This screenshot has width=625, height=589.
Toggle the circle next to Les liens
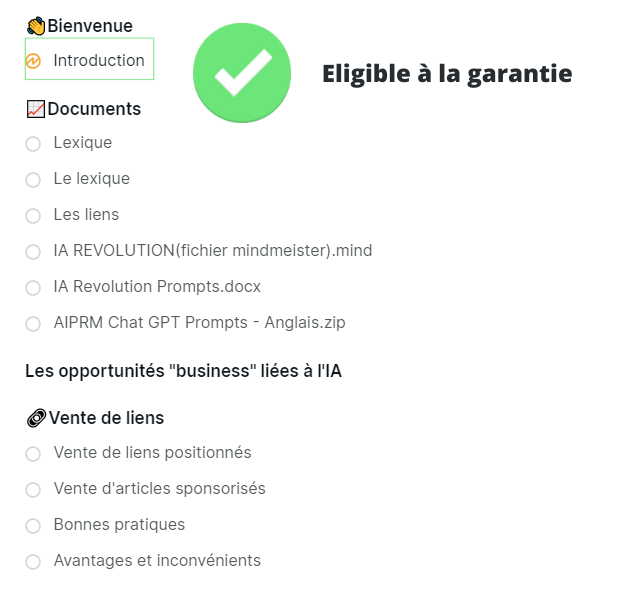[x=33, y=216]
